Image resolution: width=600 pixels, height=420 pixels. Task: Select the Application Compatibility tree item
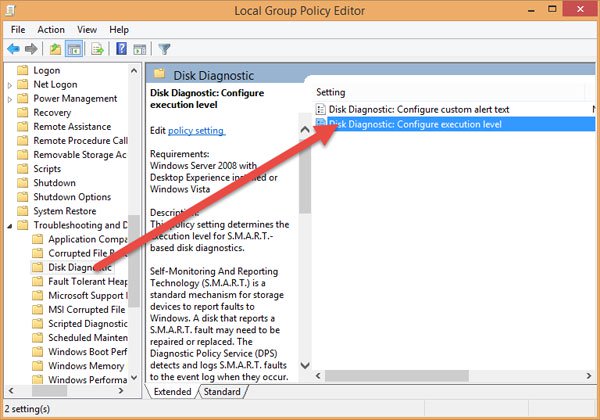(x=88, y=239)
